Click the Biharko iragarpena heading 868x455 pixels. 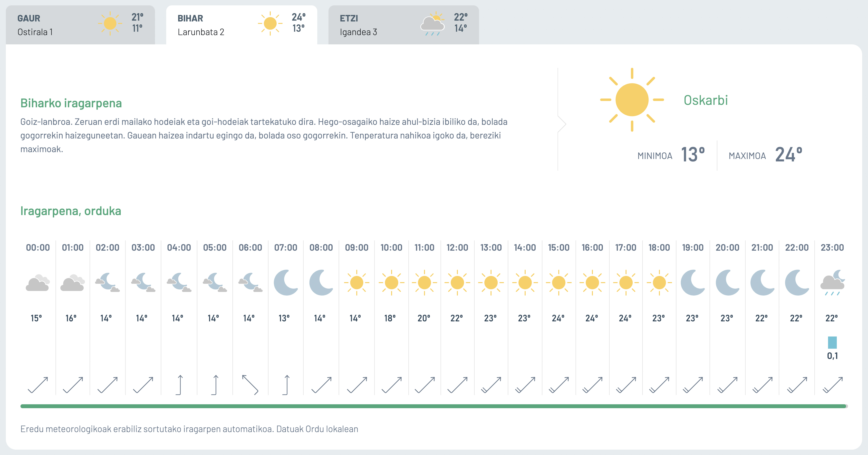tap(71, 103)
